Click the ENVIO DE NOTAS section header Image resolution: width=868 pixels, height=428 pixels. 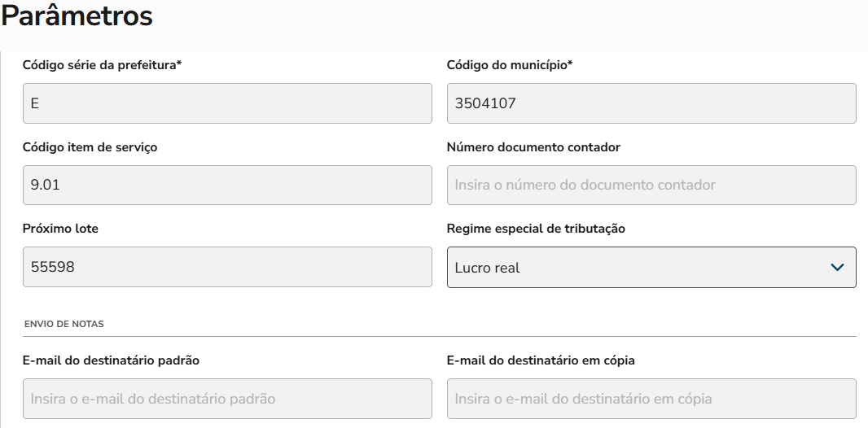[64, 324]
